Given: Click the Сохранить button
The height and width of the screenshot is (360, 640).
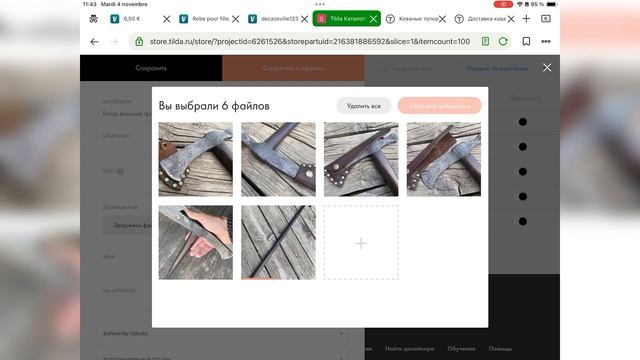Looking at the screenshot, I should tap(151, 68).
